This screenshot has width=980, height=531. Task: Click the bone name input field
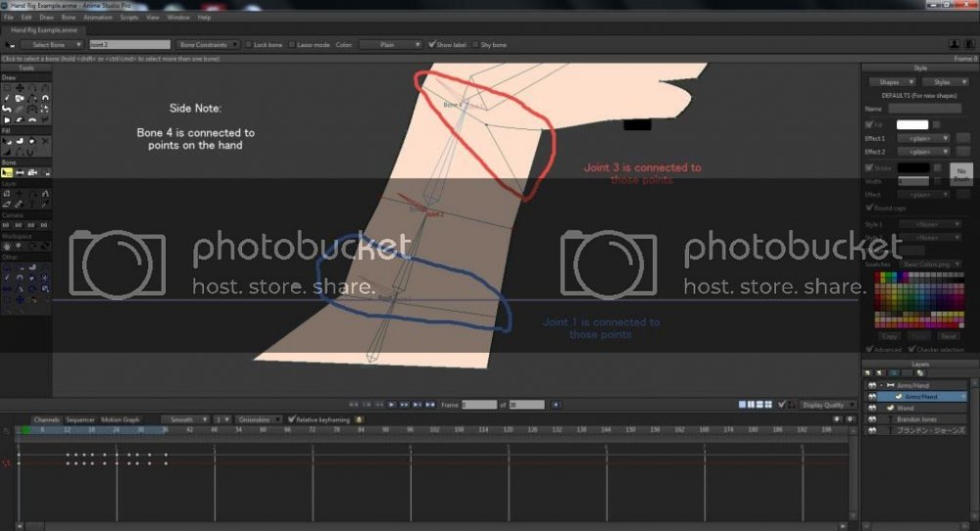tap(129, 44)
